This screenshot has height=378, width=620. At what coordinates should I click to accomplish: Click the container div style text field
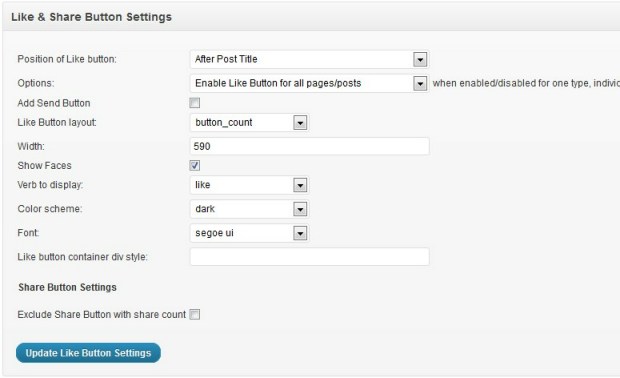click(x=310, y=257)
